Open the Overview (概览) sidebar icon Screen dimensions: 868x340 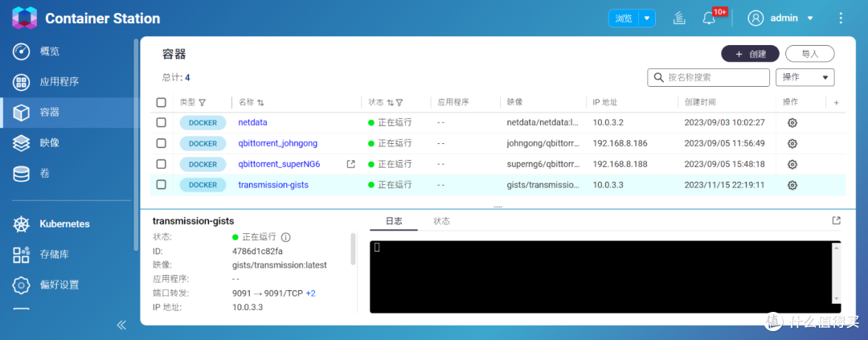21,51
